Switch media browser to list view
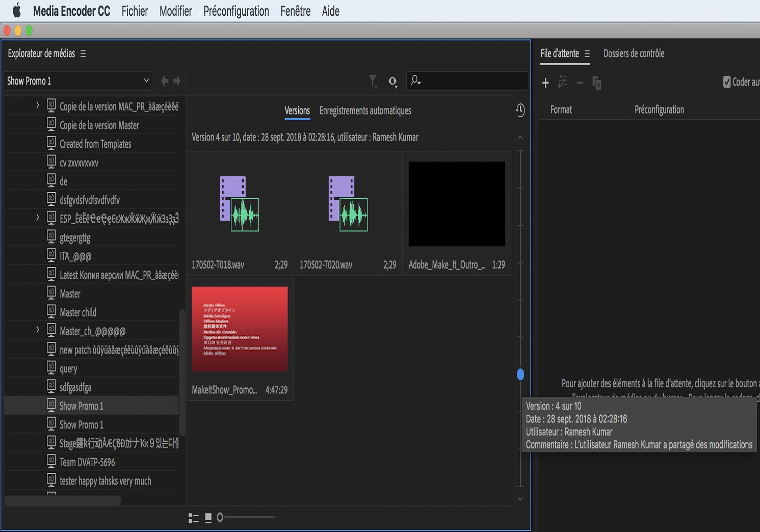760x532 pixels. click(x=194, y=518)
